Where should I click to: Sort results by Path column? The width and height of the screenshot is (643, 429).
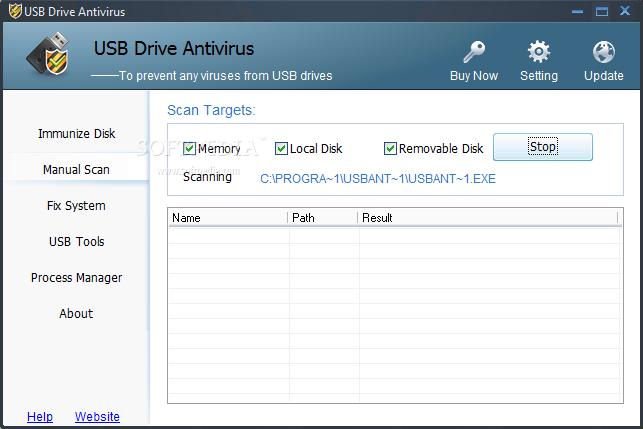click(323, 218)
